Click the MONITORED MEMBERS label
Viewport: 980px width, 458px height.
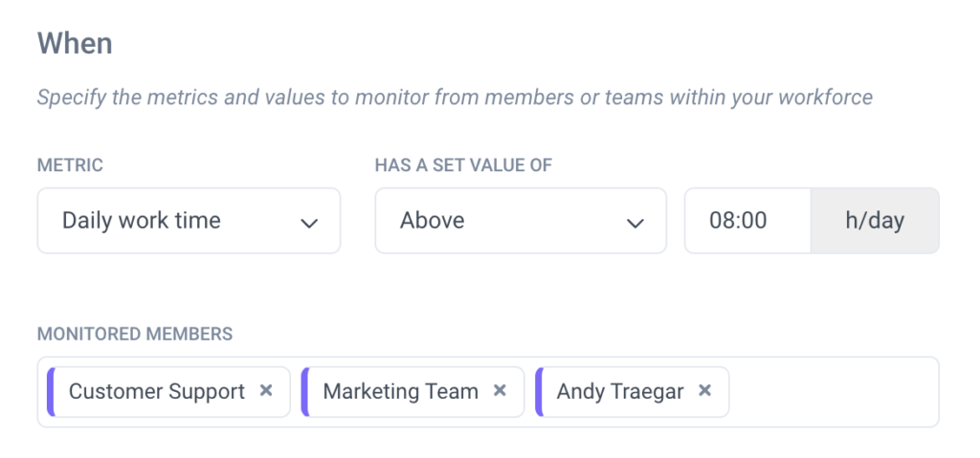coord(135,334)
